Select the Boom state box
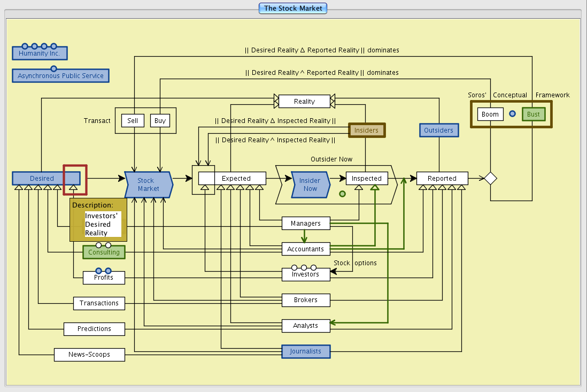This screenshot has height=392, width=587. point(490,114)
